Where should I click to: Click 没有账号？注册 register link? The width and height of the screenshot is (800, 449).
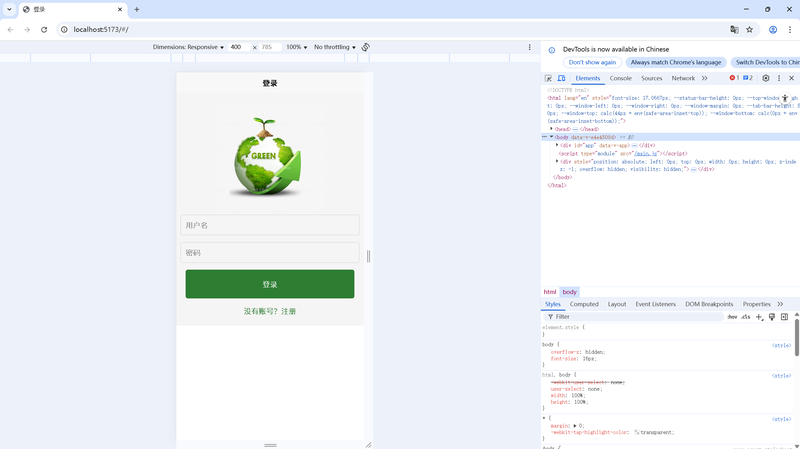270,311
